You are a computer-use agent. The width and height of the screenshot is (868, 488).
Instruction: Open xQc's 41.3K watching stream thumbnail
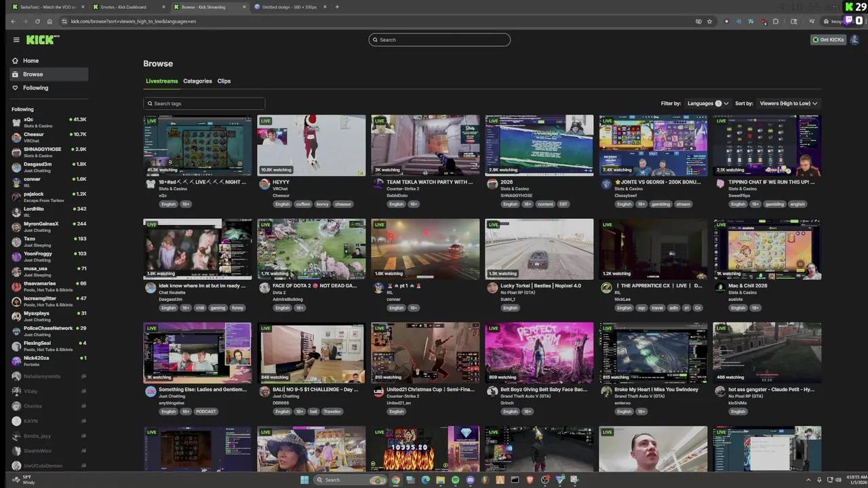point(197,145)
